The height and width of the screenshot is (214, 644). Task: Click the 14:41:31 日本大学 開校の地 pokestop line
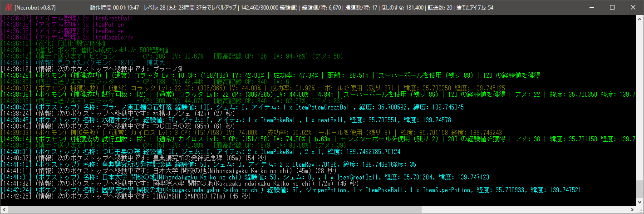(x=245, y=177)
